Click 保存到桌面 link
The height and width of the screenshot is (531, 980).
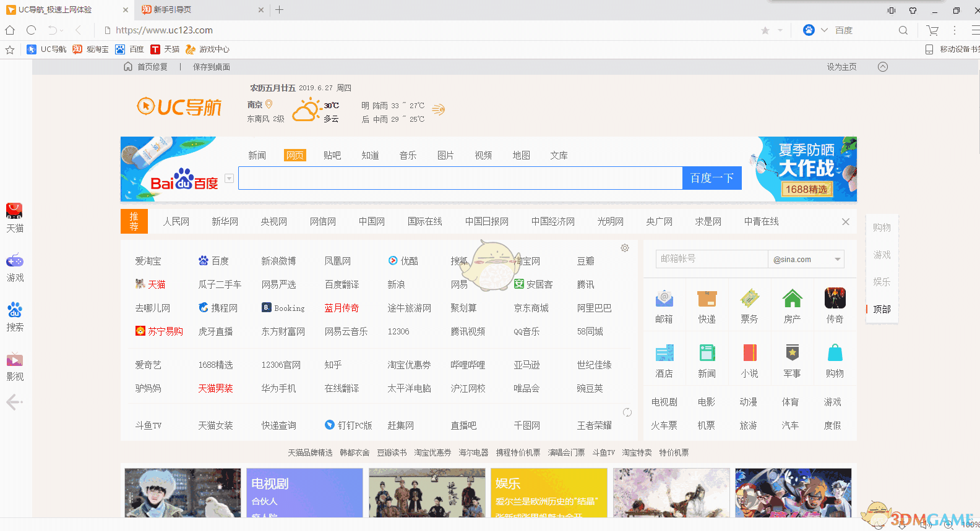click(212, 67)
